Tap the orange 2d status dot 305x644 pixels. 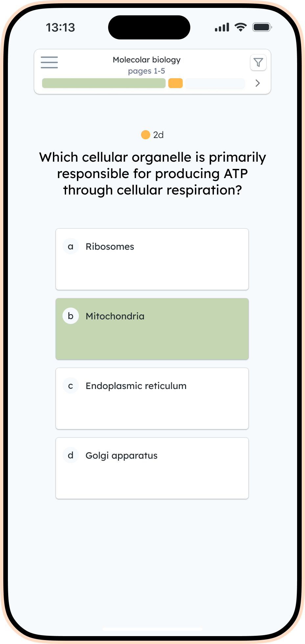(146, 135)
